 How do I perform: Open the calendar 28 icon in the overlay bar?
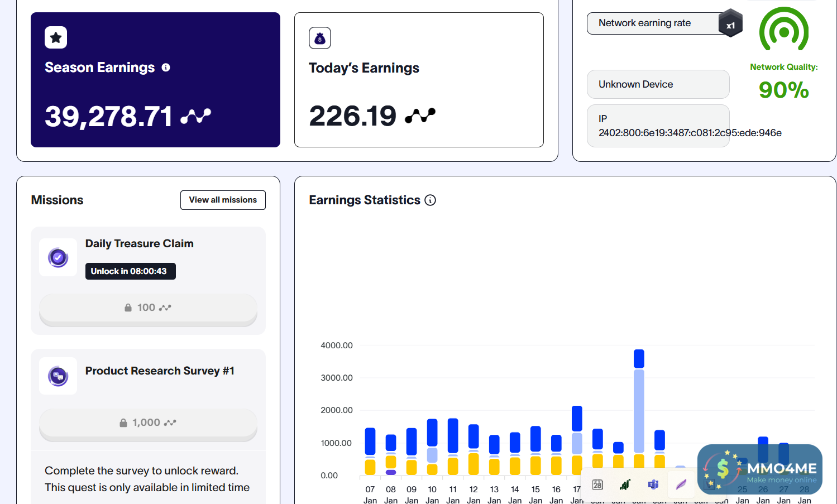pyautogui.click(x=597, y=484)
